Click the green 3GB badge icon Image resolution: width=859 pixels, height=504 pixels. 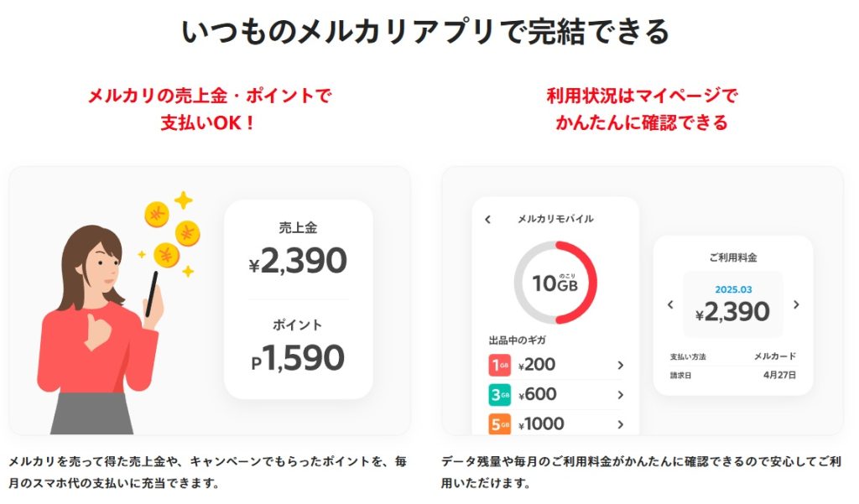pos(500,395)
